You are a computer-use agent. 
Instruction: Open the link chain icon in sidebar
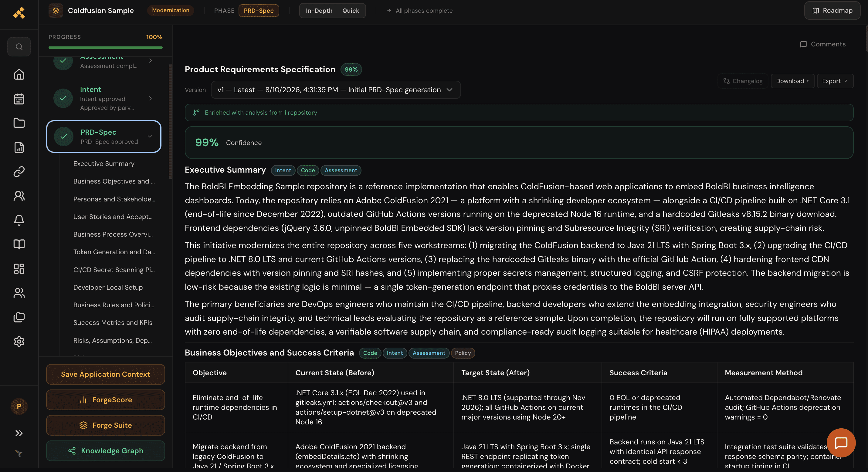pyautogui.click(x=19, y=171)
